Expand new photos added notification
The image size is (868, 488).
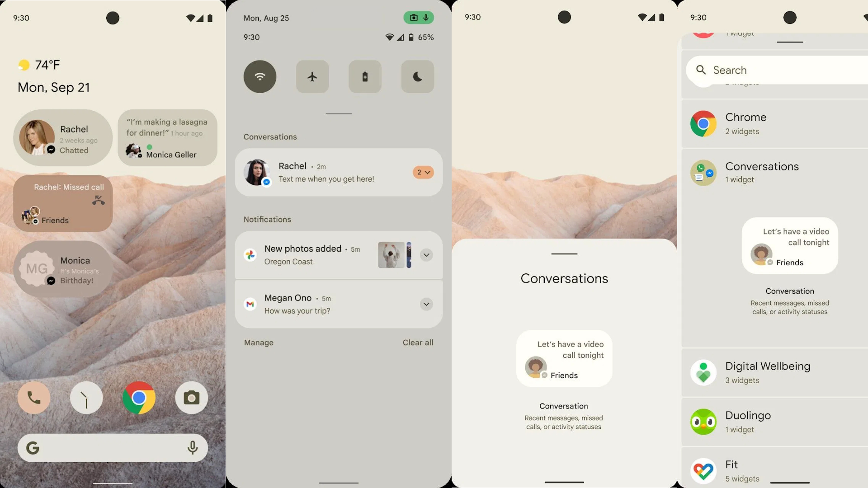point(426,255)
